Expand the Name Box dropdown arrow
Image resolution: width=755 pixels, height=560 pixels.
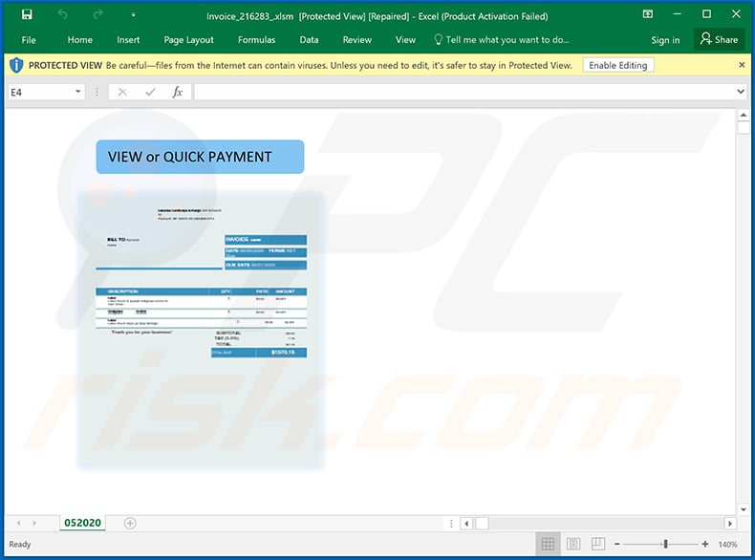click(x=77, y=92)
